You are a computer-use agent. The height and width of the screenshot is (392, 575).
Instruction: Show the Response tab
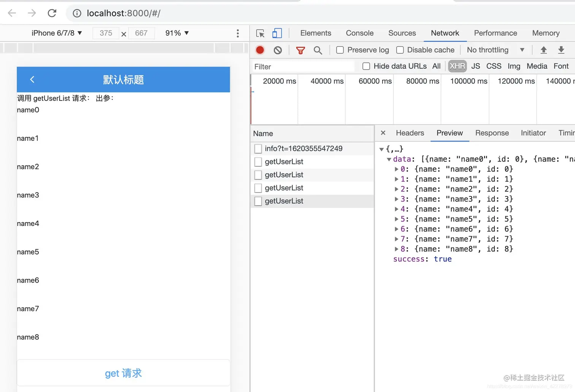point(492,133)
